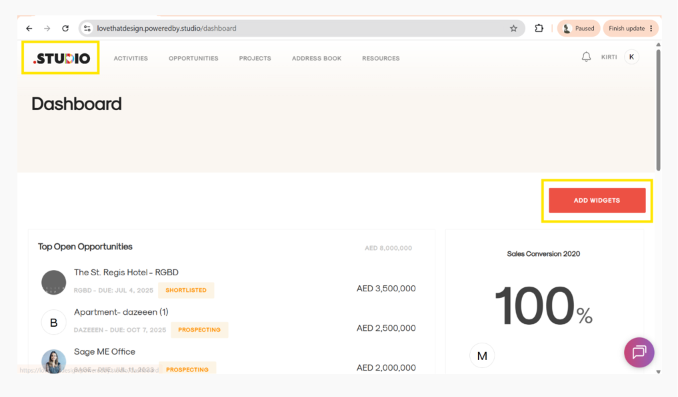678x397 pixels.
Task: Open the Activities menu
Action: [x=131, y=58]
